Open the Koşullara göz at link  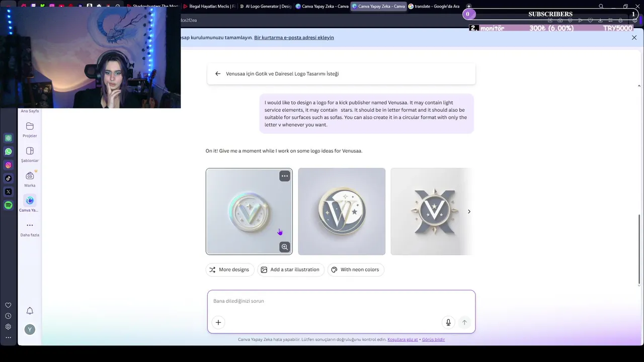(403, 339)
